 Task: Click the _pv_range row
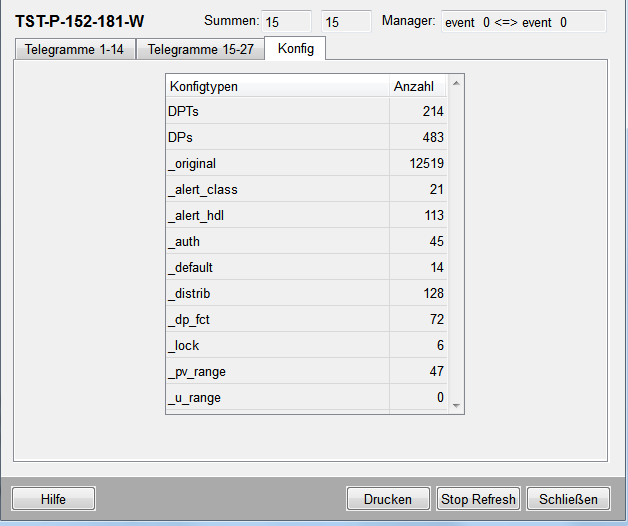click(277, 372)
